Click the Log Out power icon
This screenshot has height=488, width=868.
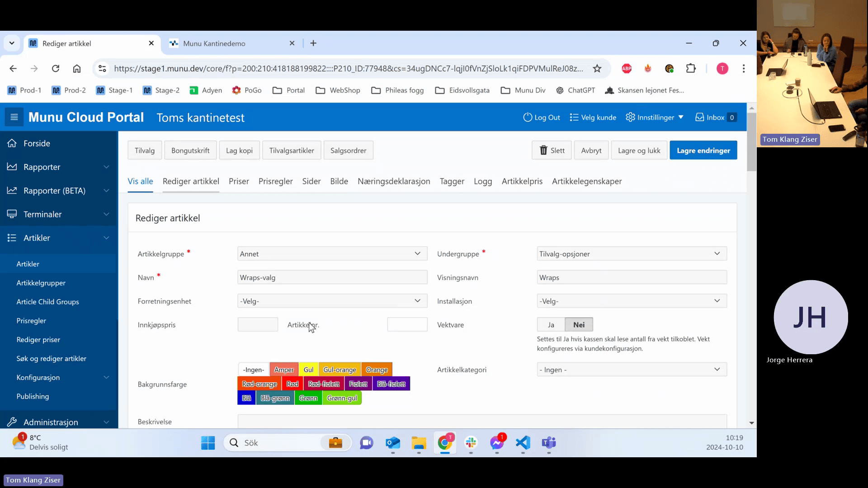tap(527, 117)
